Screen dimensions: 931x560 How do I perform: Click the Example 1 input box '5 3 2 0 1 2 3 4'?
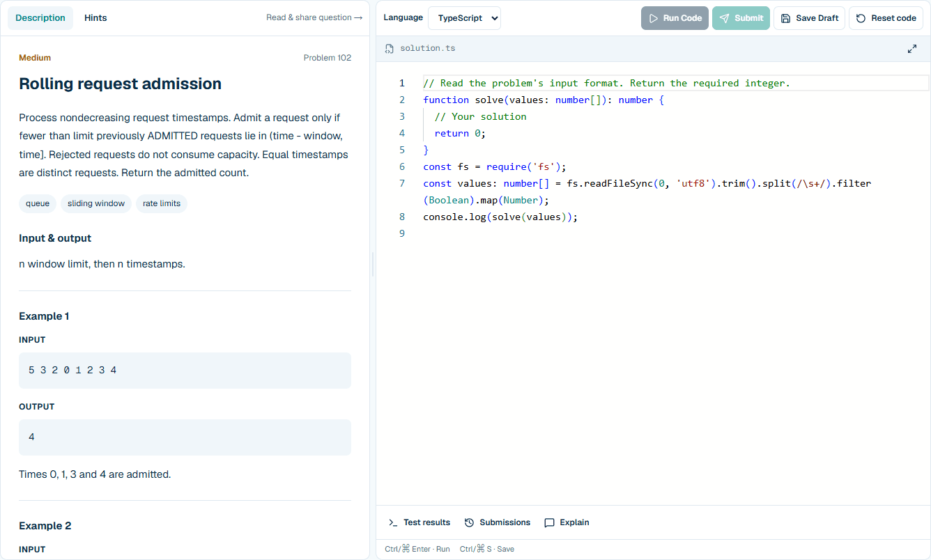(x=185, y=371)
